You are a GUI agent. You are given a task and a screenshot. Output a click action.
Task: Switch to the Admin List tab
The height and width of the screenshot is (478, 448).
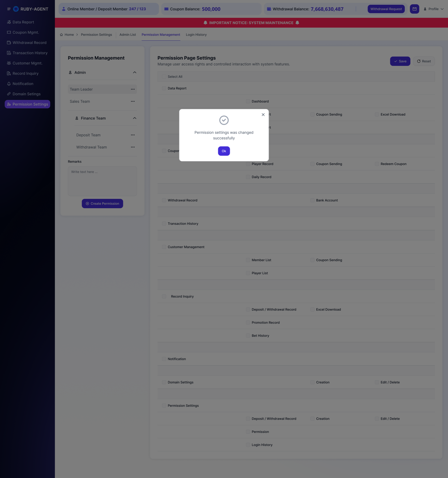point(128,35)
